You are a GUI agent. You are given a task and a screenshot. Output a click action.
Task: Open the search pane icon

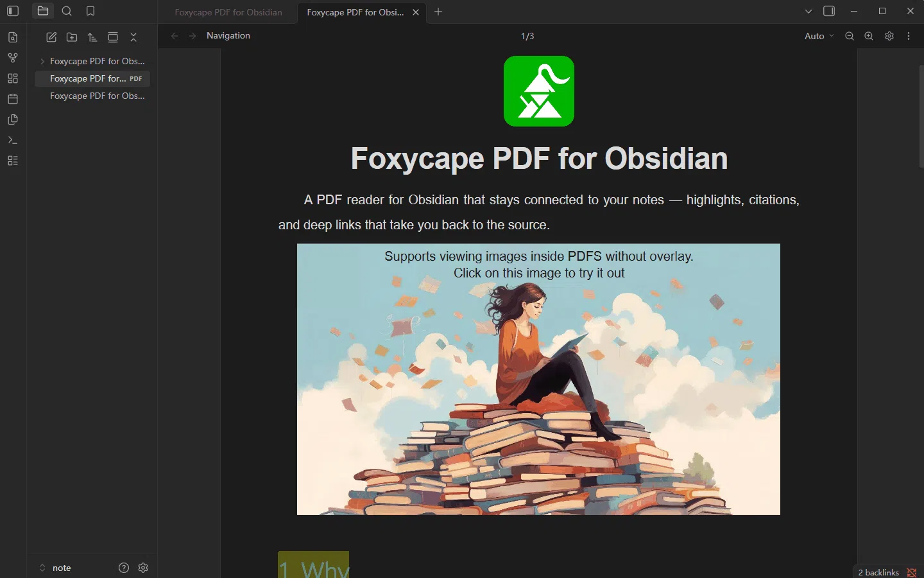tap(67, 11)
